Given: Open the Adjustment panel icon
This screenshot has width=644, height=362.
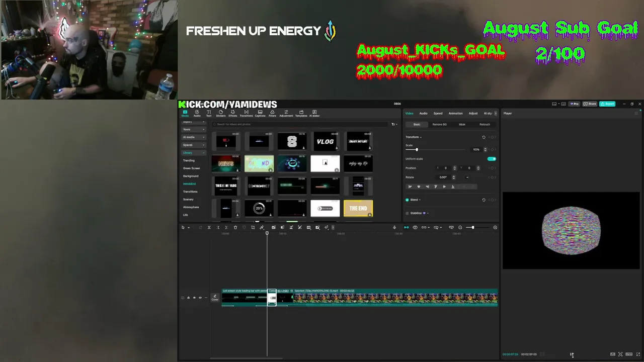Looking at the screenshot, I should click(x=286, y=113).
